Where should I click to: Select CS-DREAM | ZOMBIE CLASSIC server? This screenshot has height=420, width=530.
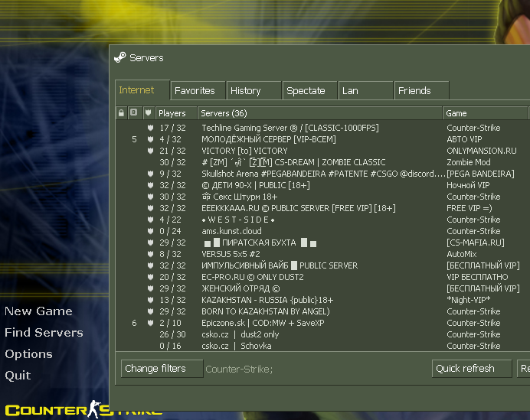[x=322, y=162]
